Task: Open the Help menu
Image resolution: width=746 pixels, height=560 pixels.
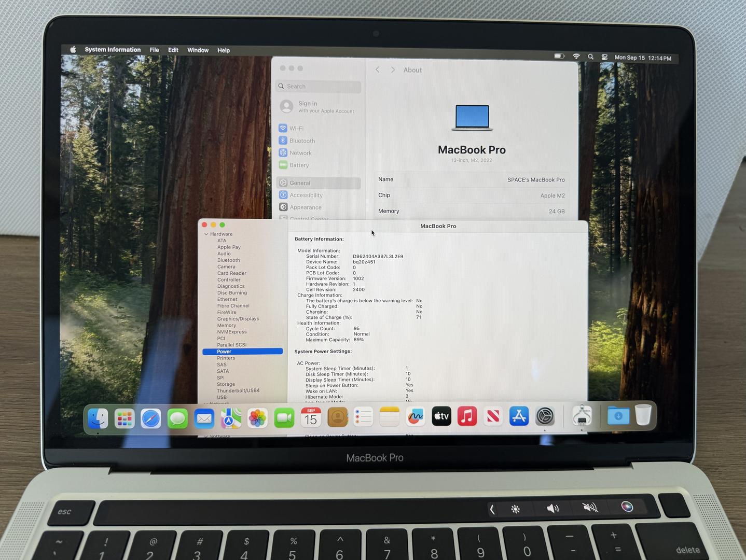Action: click(224, 50)
